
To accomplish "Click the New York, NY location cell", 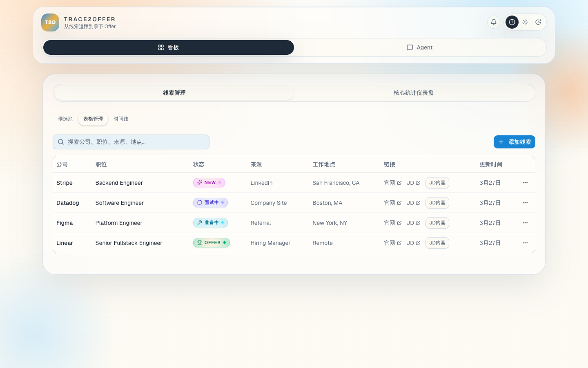I will (x=330, y=223).
